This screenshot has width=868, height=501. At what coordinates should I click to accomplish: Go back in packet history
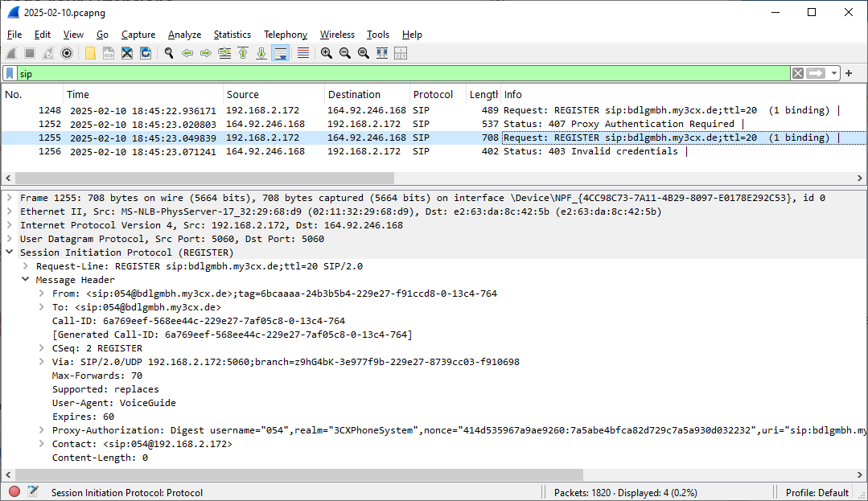[x=187, y=53]
